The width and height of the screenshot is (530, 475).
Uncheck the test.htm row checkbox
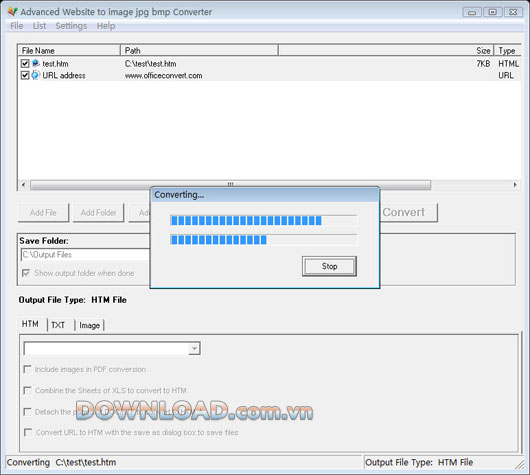click(x=25, y=64)
